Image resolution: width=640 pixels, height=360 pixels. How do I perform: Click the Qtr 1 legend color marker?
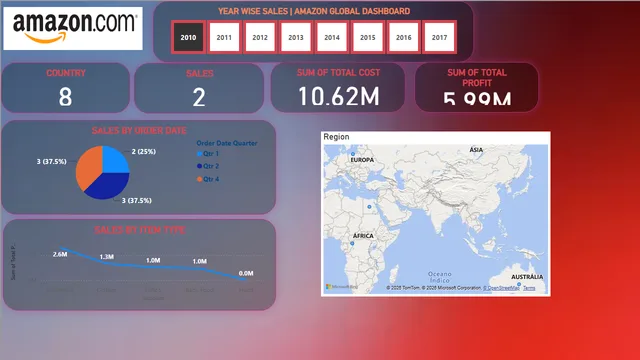click(200, 154)
